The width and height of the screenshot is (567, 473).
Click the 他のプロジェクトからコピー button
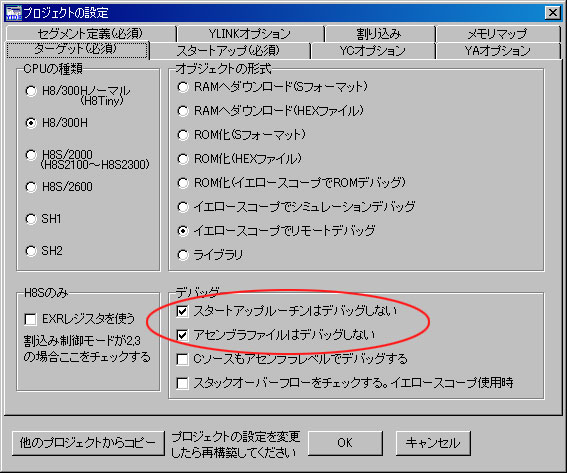(88, 443)
